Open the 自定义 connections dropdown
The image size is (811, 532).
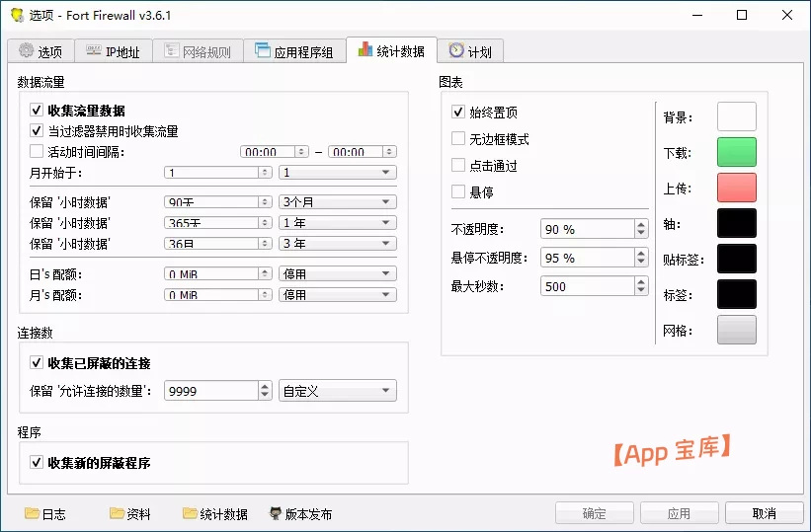click(x=338, y=391)
